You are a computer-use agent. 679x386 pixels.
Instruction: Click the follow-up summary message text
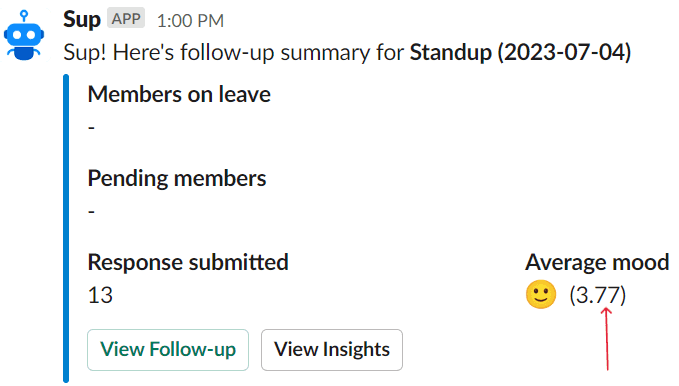(347, 52)
